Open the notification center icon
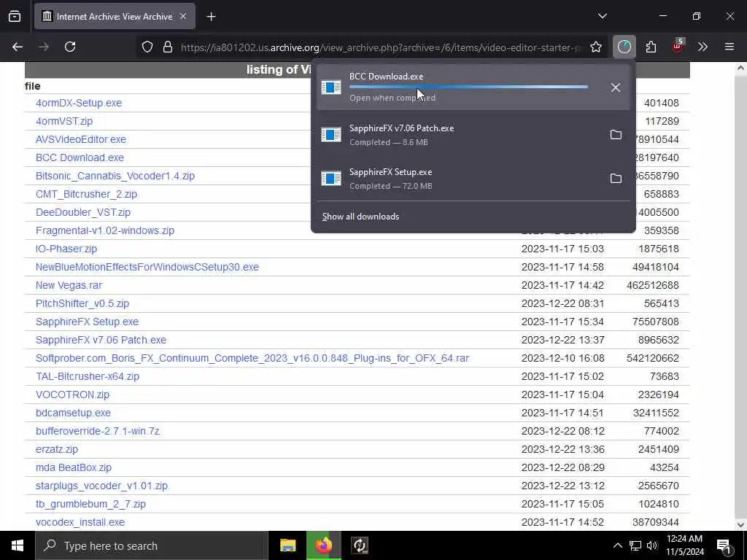This screenshot has width=747, height=560. coord(724,546)
